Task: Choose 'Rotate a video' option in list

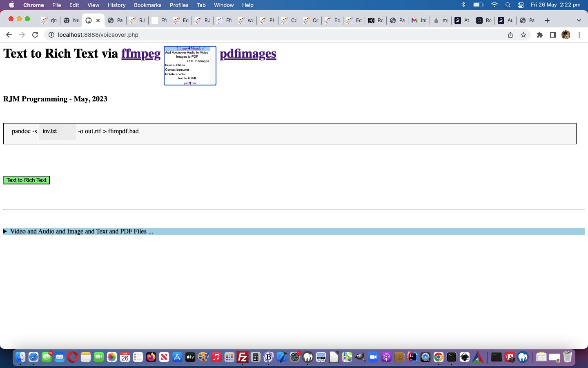Action: 176,74
